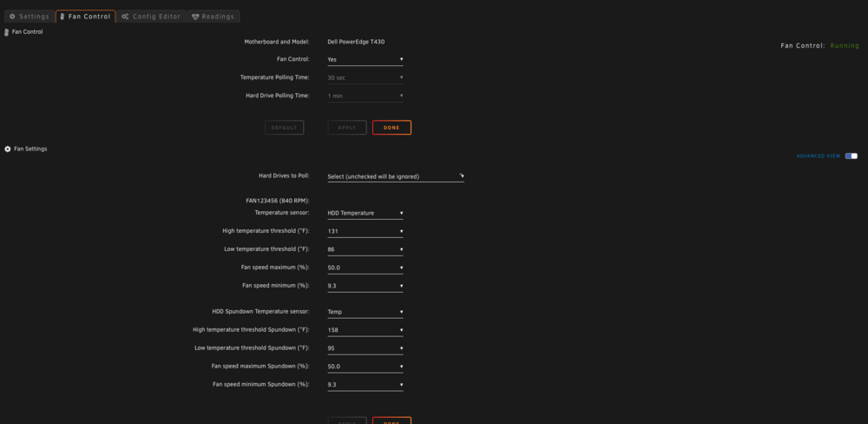This screenshot has width=868, height=424.
Task: Open Low temperature threshold 86 dropdown
Action: tap(365, 249)
